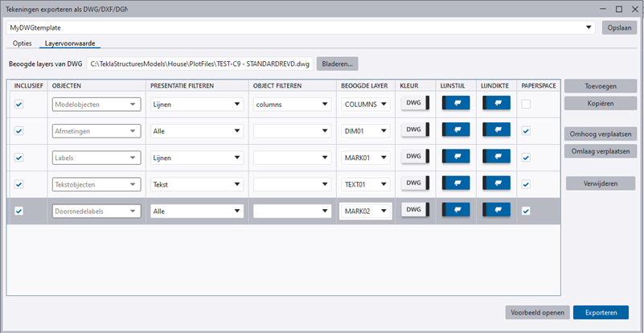Click the Bladeren button
The image size is (644, 333).
click(338, 64)
